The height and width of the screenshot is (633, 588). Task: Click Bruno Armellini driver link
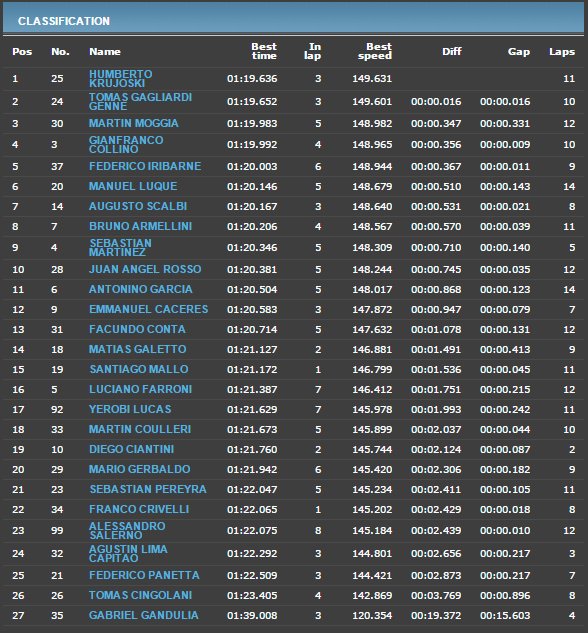140,226
